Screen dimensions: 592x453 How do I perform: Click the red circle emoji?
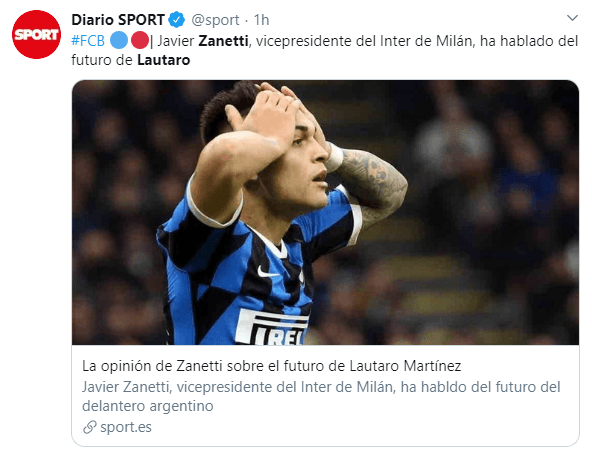point(139,40)
